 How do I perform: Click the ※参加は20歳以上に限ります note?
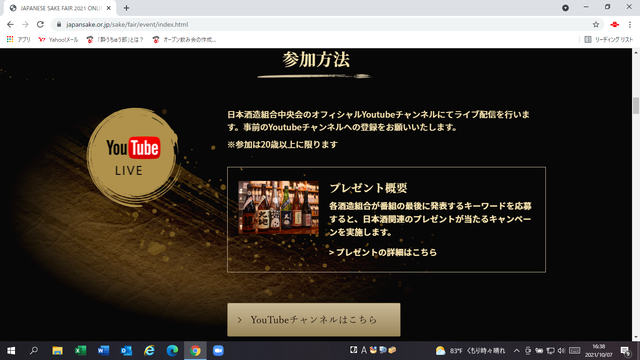(282, 144)
